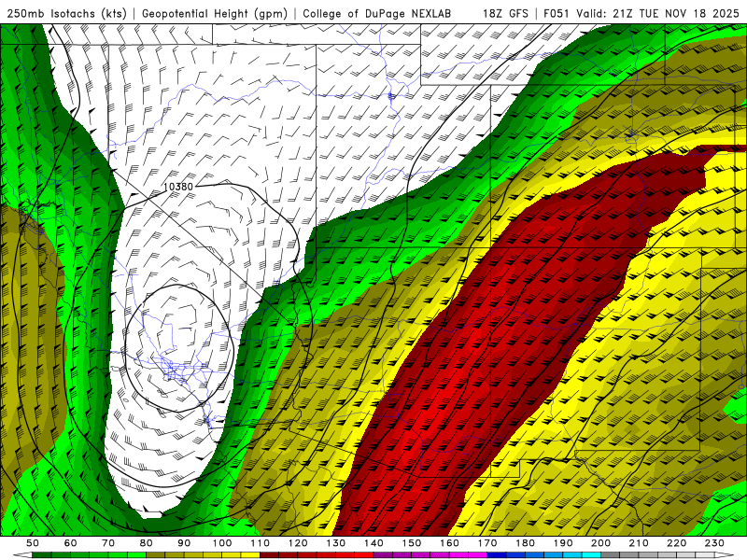
Task: Click the legend value 50
Action: coord(33,543)
